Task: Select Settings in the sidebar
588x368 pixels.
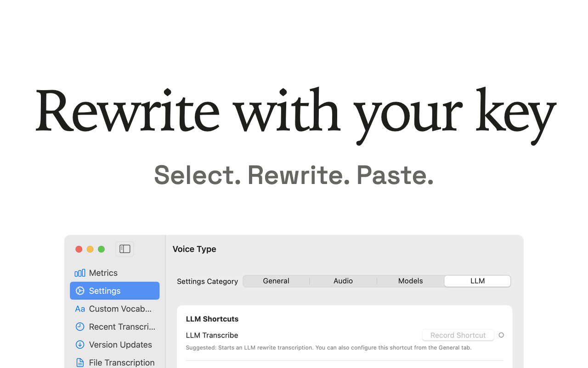Action: tap(114, 291)
